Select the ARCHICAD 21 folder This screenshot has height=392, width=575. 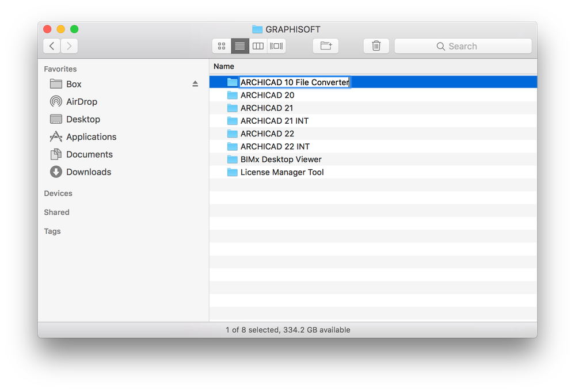coord(373,108)
